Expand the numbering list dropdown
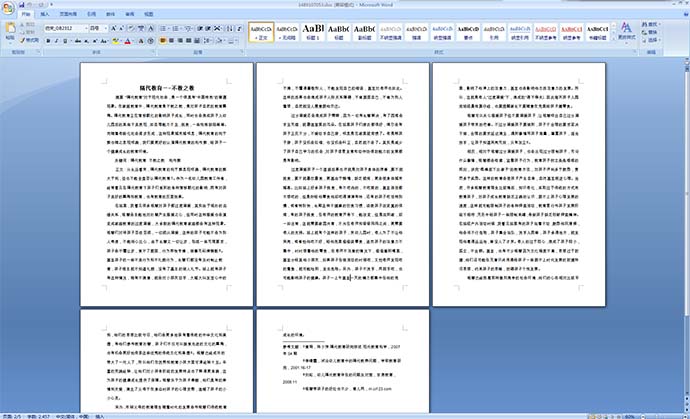The image size is (690, 419). point(181,28)
